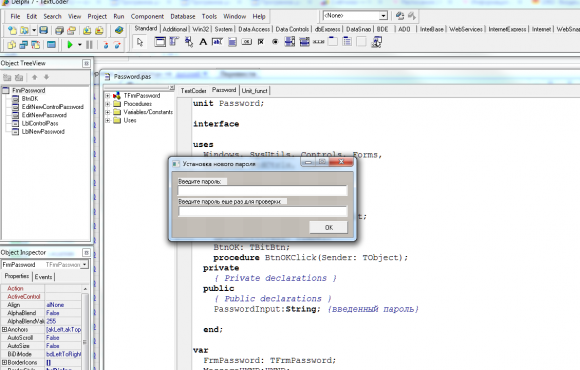
Task: Click the Pause program icon
Action: pos(89,45)
